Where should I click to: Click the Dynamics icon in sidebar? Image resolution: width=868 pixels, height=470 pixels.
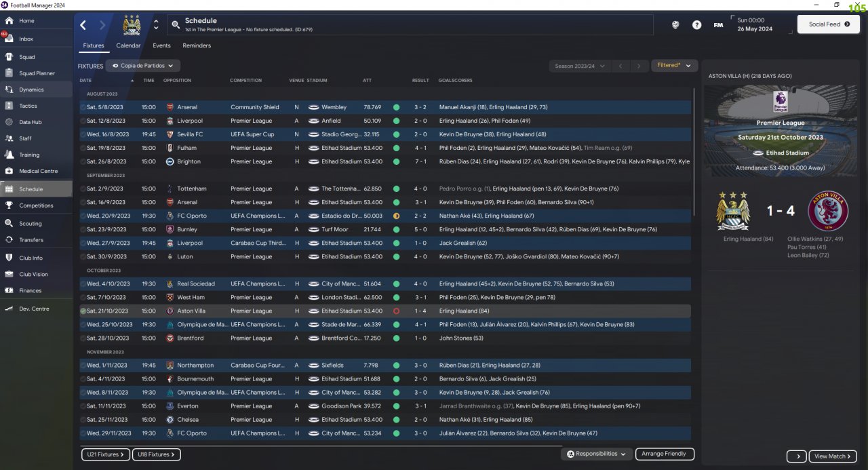tap(9, 90)
